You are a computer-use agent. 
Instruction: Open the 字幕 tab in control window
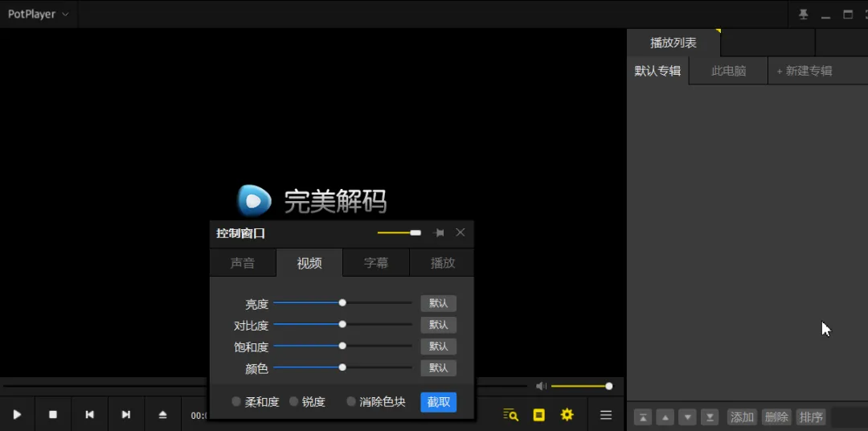point(376,263)
